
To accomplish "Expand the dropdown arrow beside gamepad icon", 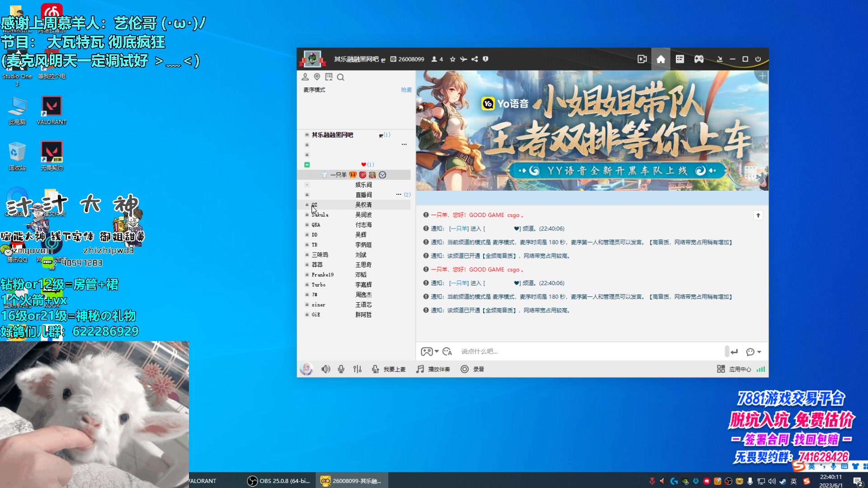I will point(437,351).
